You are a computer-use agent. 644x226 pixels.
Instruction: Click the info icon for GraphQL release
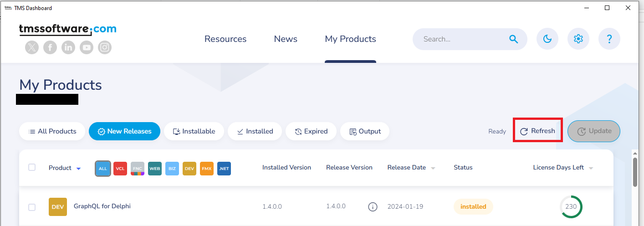[x=373, y=207]
